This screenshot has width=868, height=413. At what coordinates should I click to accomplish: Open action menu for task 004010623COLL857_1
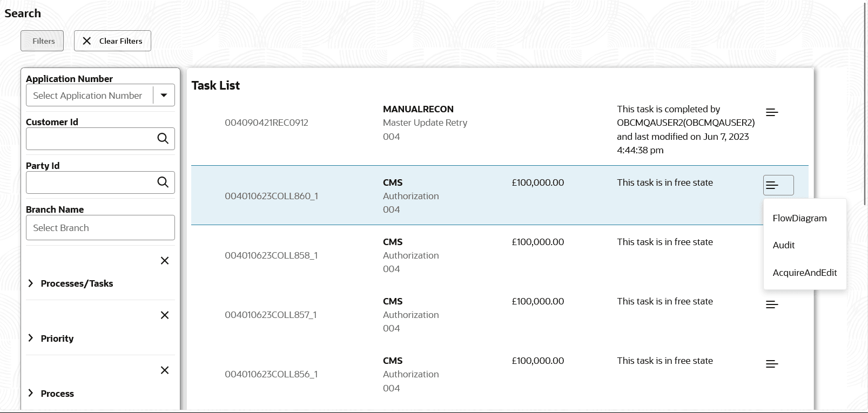tap(772, 304)
